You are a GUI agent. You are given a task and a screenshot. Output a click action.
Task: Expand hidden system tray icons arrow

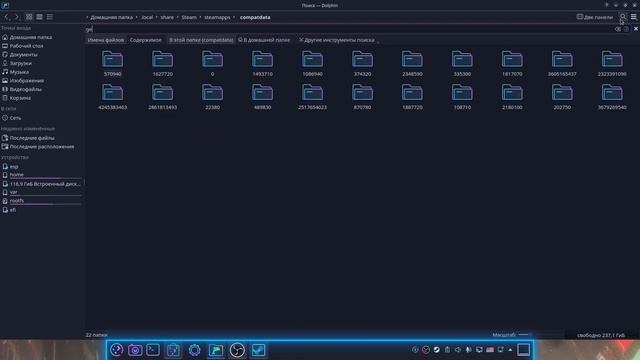click(510, 350)
